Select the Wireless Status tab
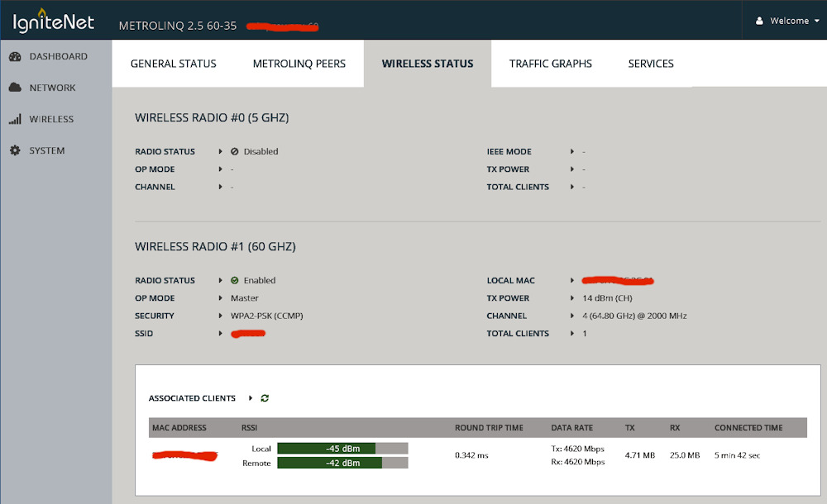The height and width of the screenshot is (504, 827). [428, 64]
